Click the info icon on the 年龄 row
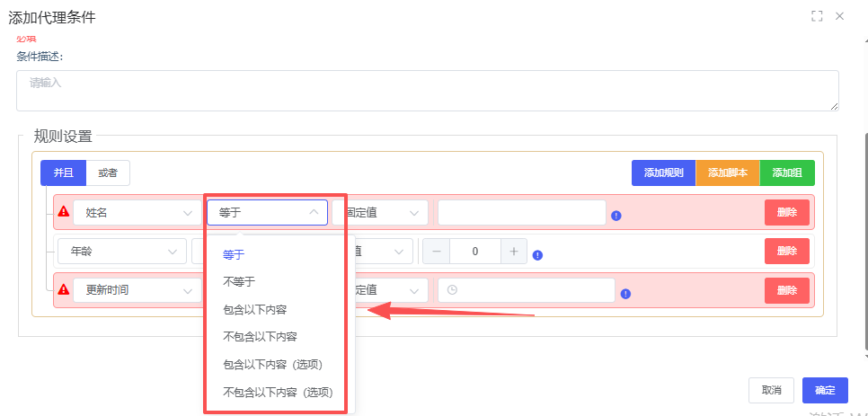This screenshot has width=868, height=416. click(x=537, y=255)
